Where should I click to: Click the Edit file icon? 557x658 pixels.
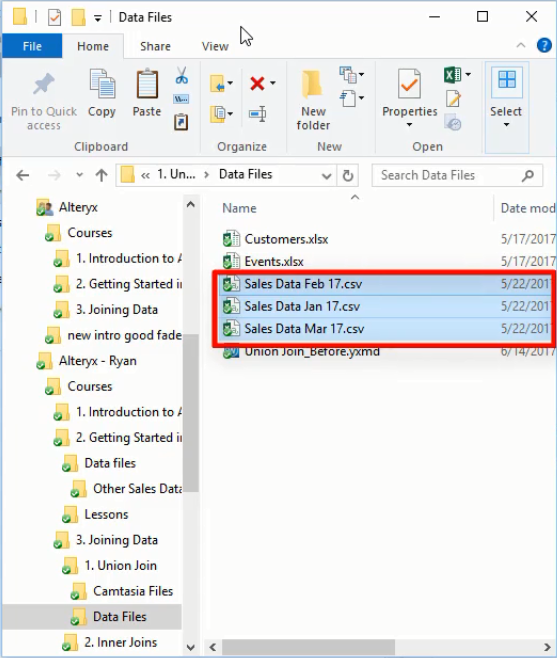453,99
